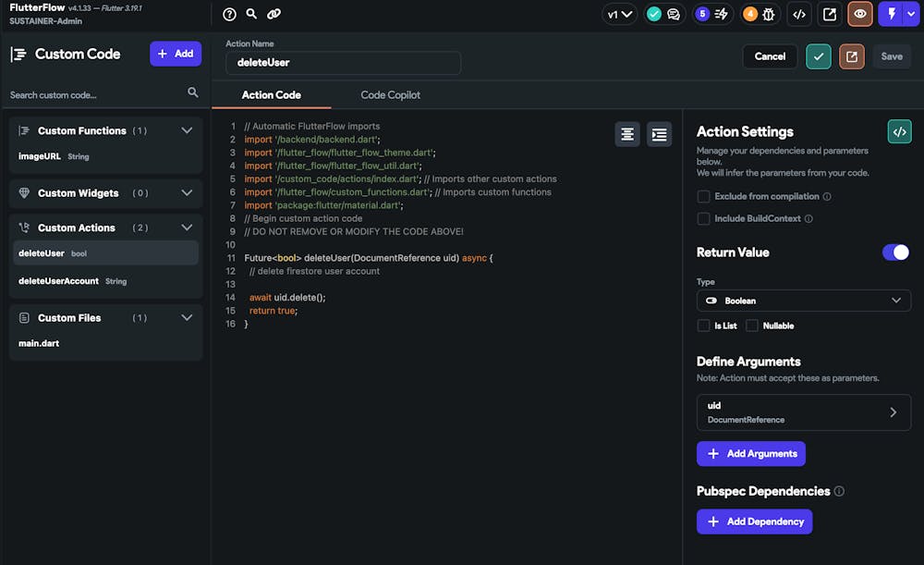The width and height of the screenshot is (924, 565).
Task: Click the lightning bolt run button
Action: point(891,14)
